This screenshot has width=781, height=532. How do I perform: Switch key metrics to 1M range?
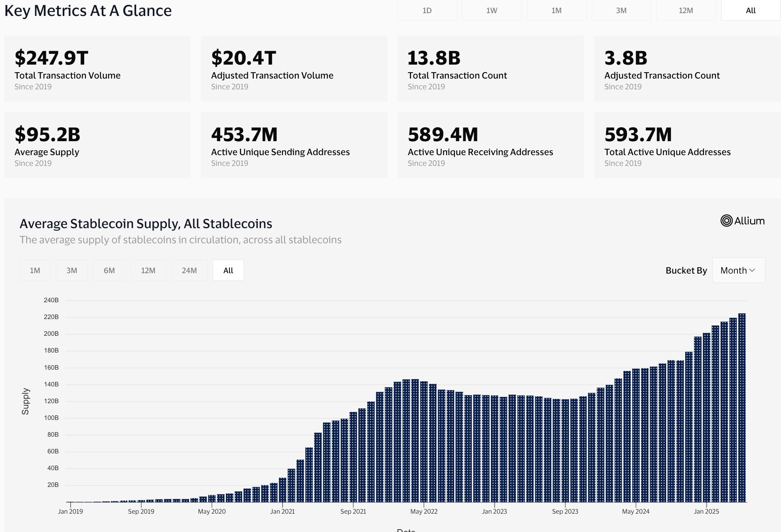(x=556, y=10)
